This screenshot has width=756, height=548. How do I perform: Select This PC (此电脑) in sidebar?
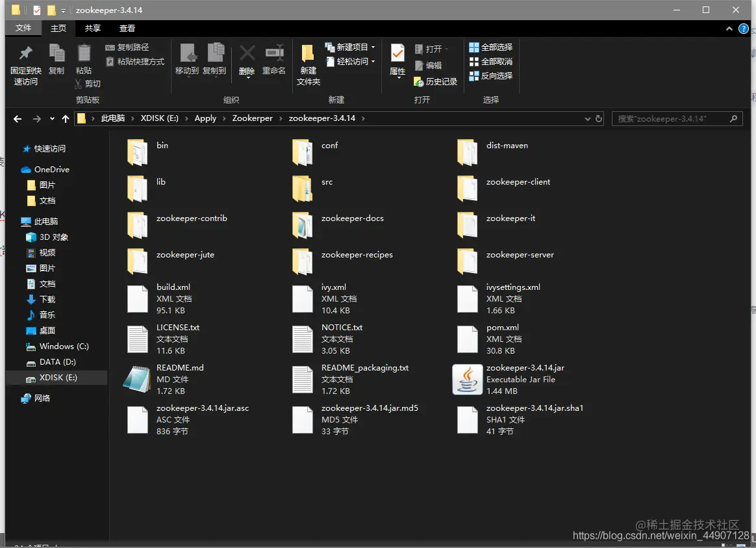coord(40,222)
